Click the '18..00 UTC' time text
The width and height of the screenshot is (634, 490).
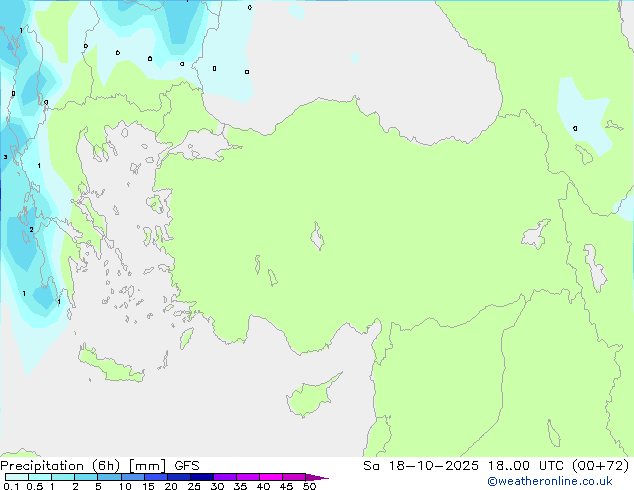(x=526, y=466)
